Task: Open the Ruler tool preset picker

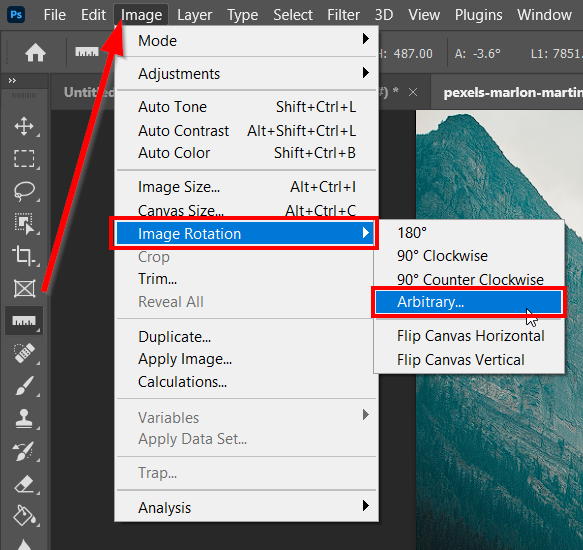Action: pyautogui.click(x=87, y=52)
